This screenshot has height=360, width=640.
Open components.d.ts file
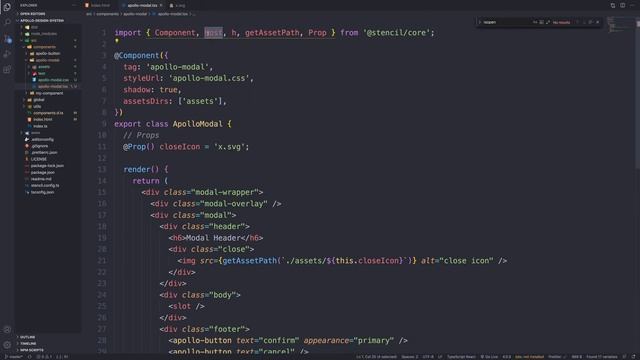48,113
